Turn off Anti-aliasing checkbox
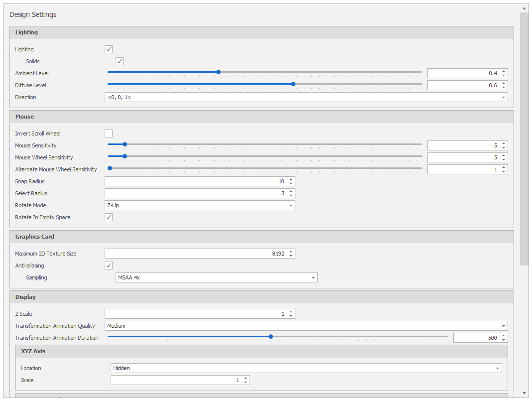 (x=109, y=266)
